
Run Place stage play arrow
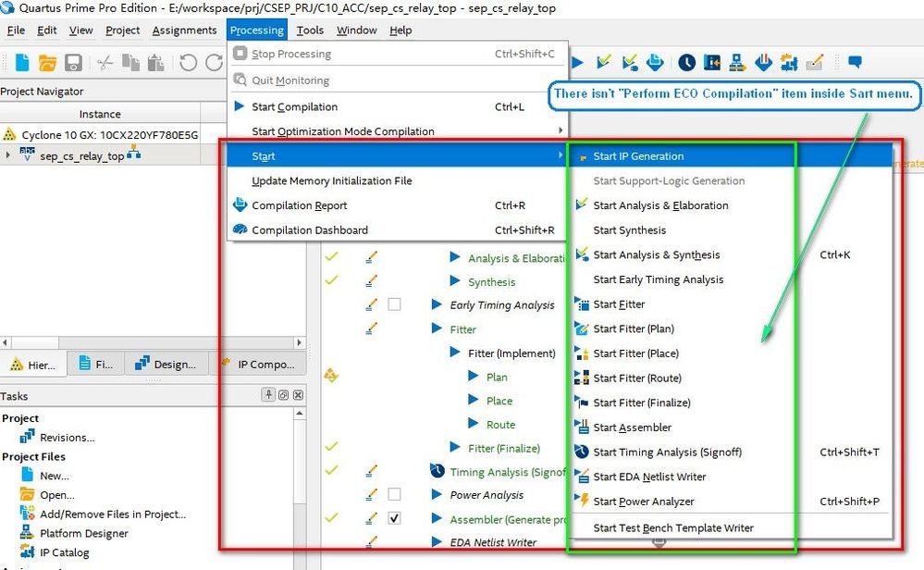coord(474,400)
